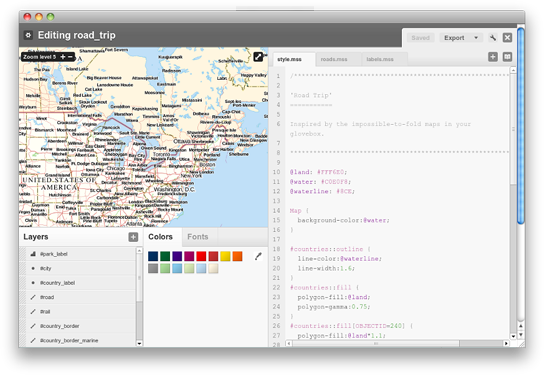Click the layers list down arrow
Viewport: 544px width, 375px height.
[x=139, y=343]
